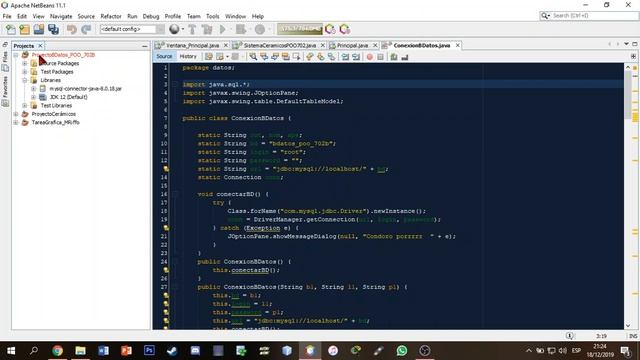The height and width of the screenshot is (360, 640).
Task: Click the Save All toolbar icon
Action: [53, 29]
